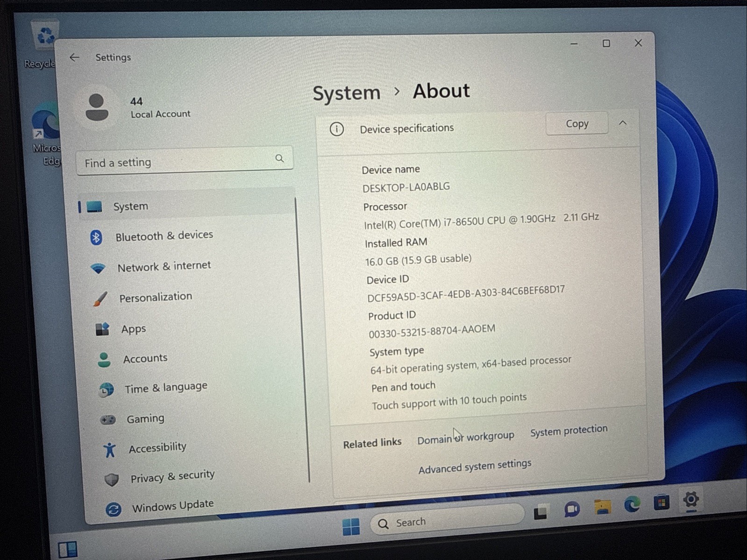Select the device name DESKTOP-LA0ABLG

pos(406,187)
